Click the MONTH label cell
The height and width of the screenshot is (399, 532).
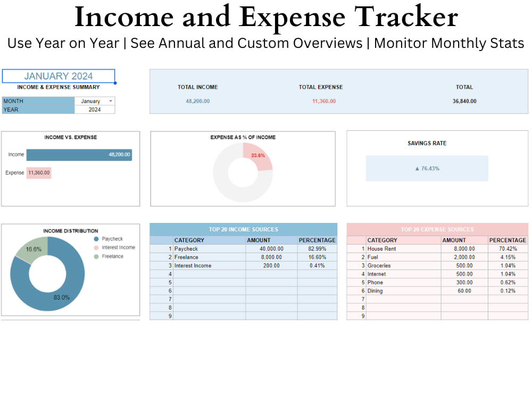38,101
